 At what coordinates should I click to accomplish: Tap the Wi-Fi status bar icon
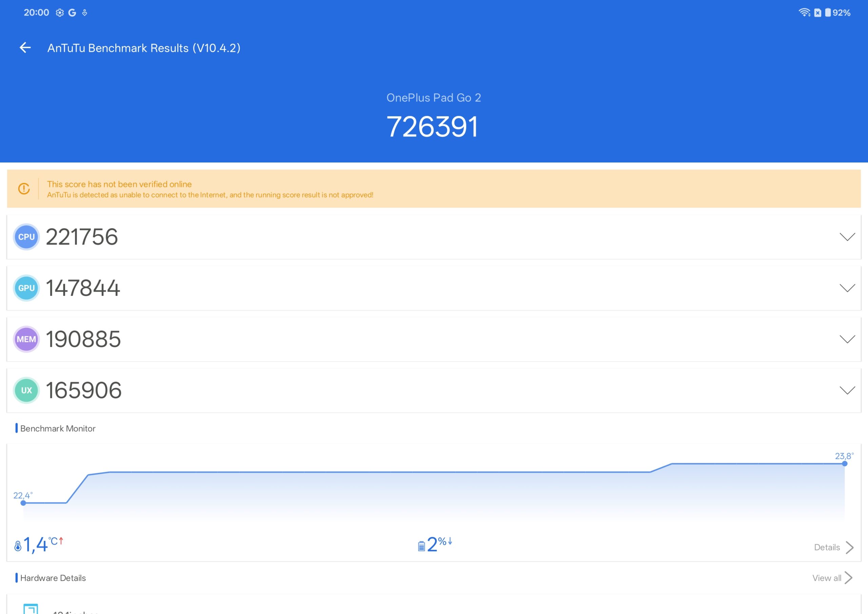tap(804, 13)
